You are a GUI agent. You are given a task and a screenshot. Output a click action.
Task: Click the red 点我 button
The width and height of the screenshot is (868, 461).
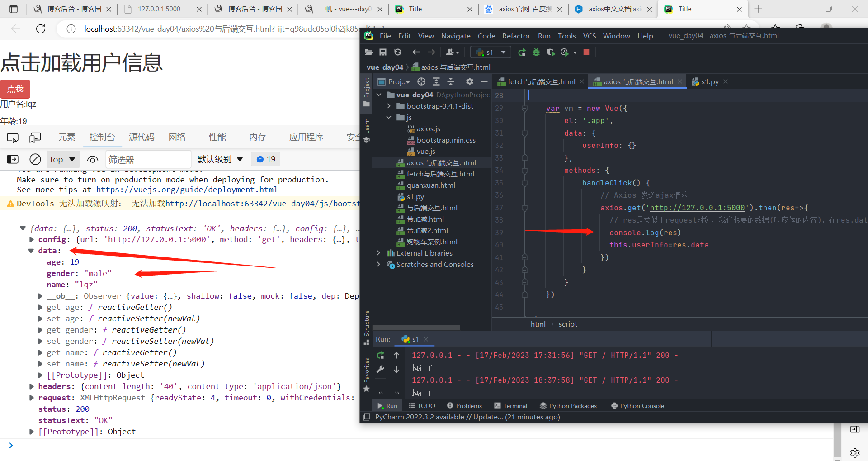[15, 89]
